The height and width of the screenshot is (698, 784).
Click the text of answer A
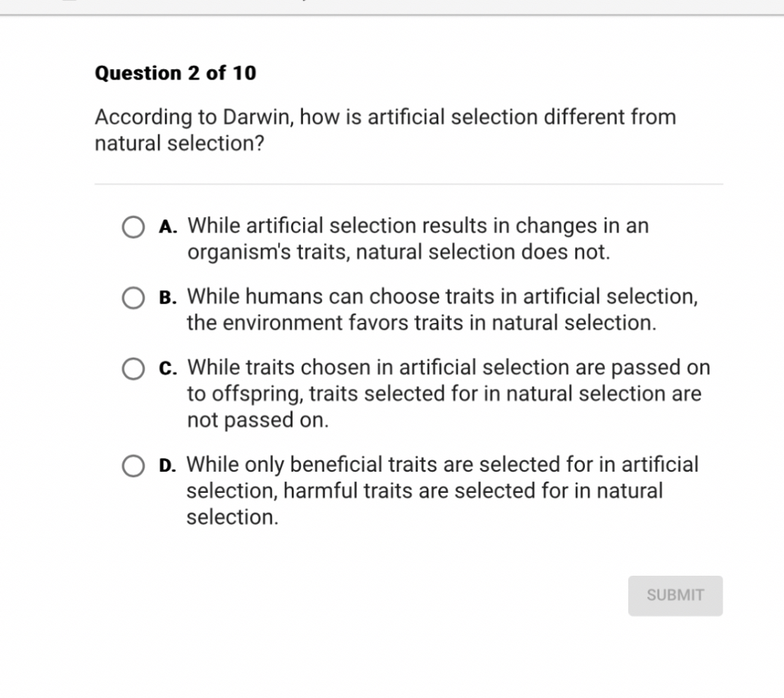tap(417, 238)
